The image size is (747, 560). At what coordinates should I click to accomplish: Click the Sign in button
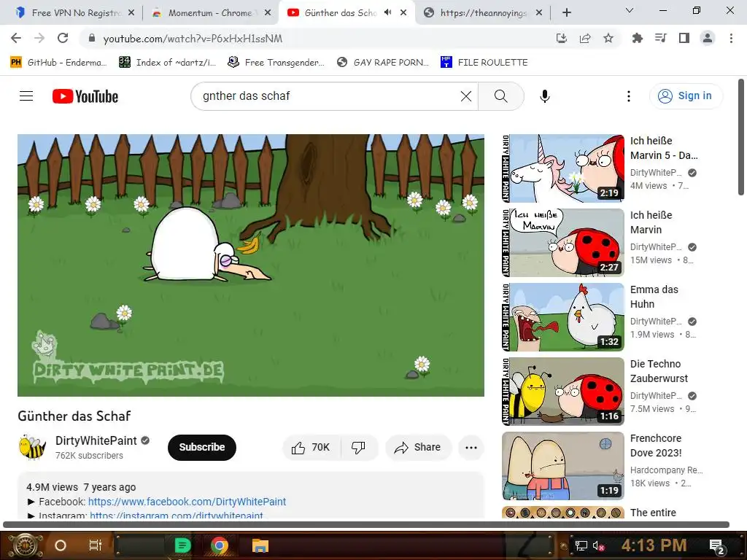tap(686, 96)
